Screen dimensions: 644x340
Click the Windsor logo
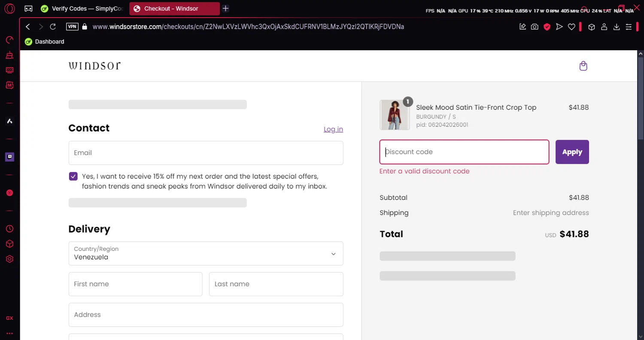pos(94,65)
